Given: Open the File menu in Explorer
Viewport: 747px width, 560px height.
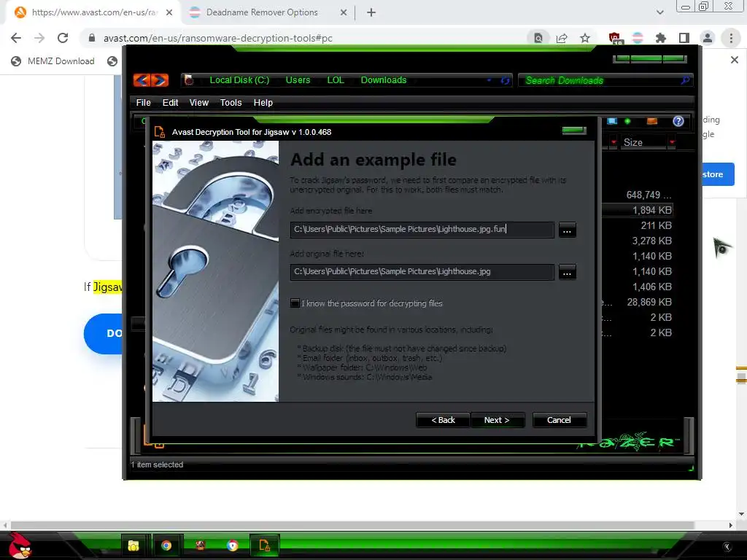Looking at the screenshot, I should click(144, 102).
